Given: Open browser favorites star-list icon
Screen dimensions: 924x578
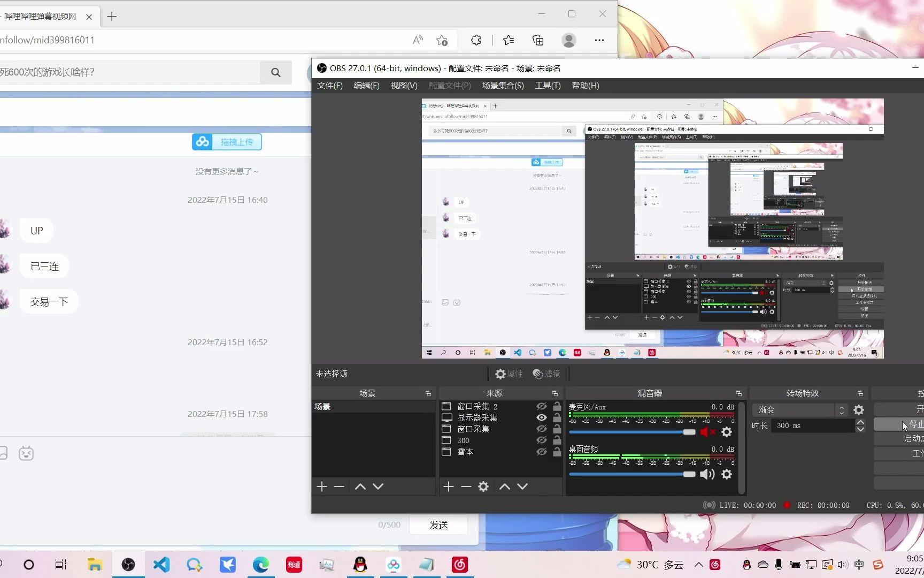Looking at the screenshot, I should (509, 40).
